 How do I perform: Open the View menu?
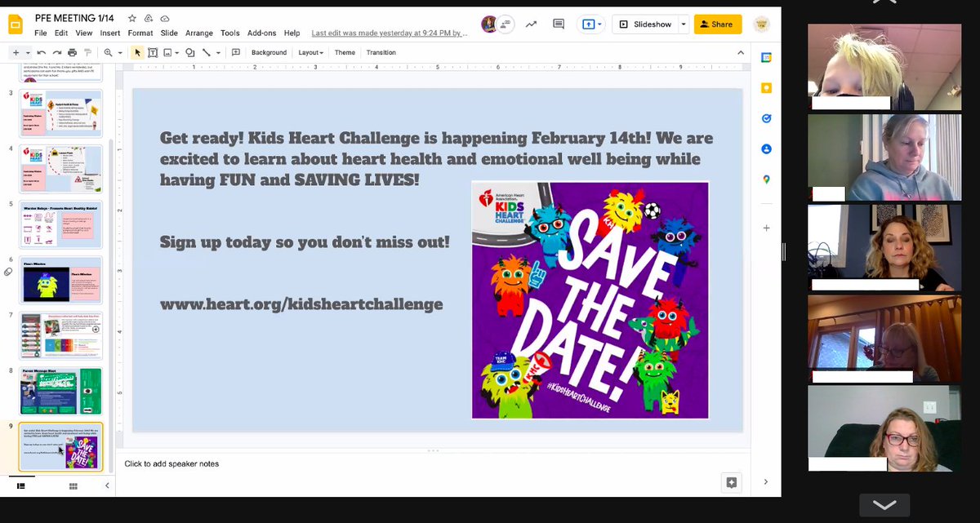pos(84,33)
